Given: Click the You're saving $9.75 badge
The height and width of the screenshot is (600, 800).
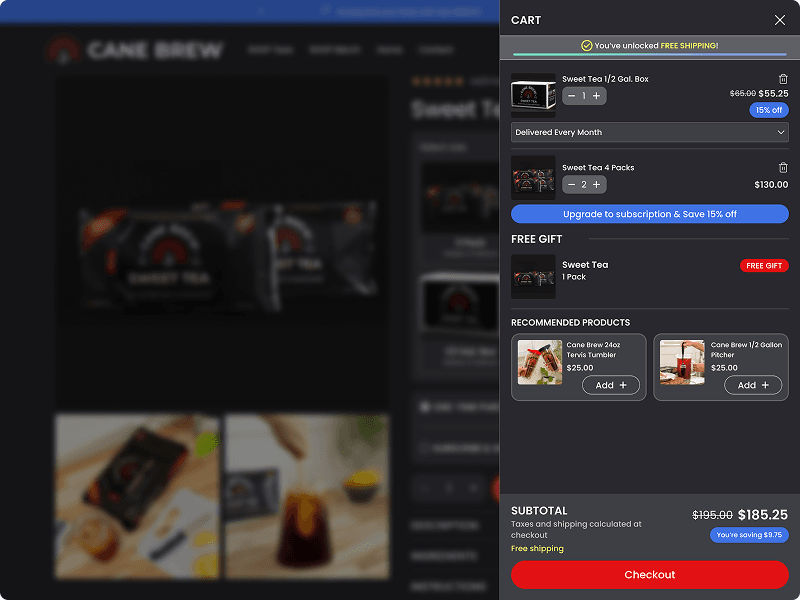Looking at the screenshot, I should coord(749,535).
